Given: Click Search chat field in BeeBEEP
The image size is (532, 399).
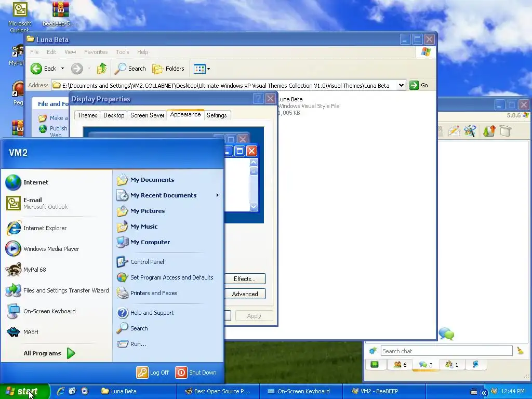Looking at the screenshot, I should tap(446, 351).
